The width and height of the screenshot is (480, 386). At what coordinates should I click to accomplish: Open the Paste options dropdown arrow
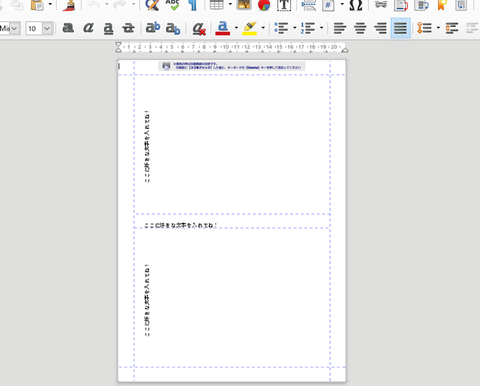(x=50, y=5)
